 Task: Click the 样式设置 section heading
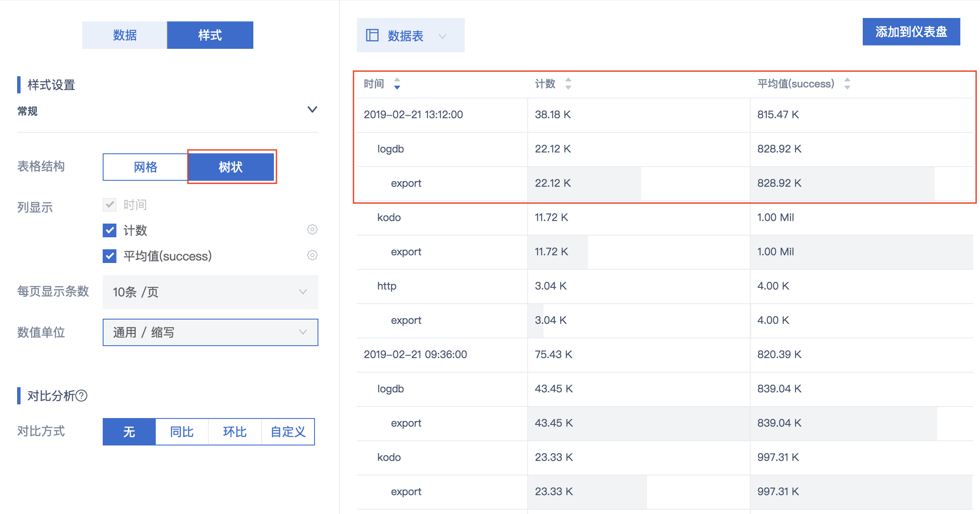[x=51, y=85]
